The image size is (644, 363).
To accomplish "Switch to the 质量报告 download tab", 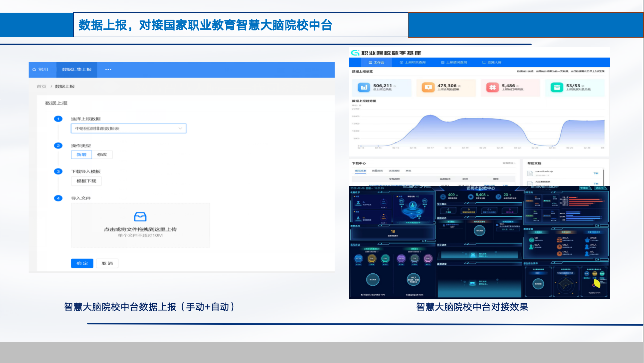I will 377,171.
